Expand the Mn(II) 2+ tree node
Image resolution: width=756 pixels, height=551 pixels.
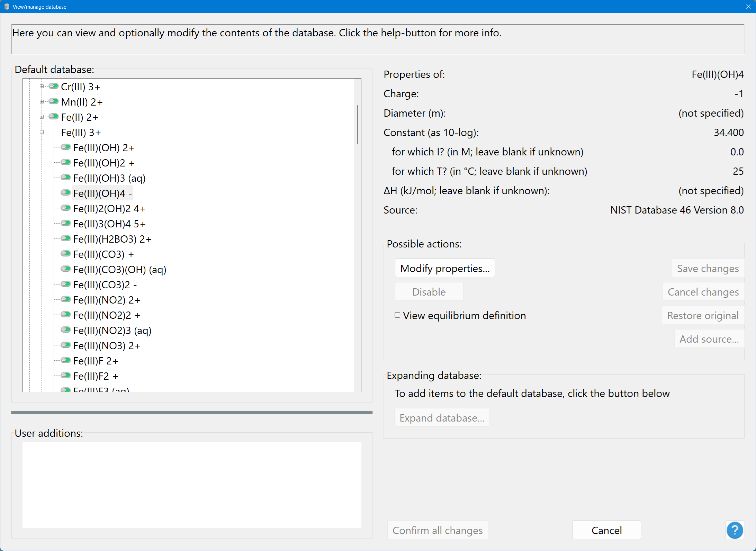pos(42,102)
